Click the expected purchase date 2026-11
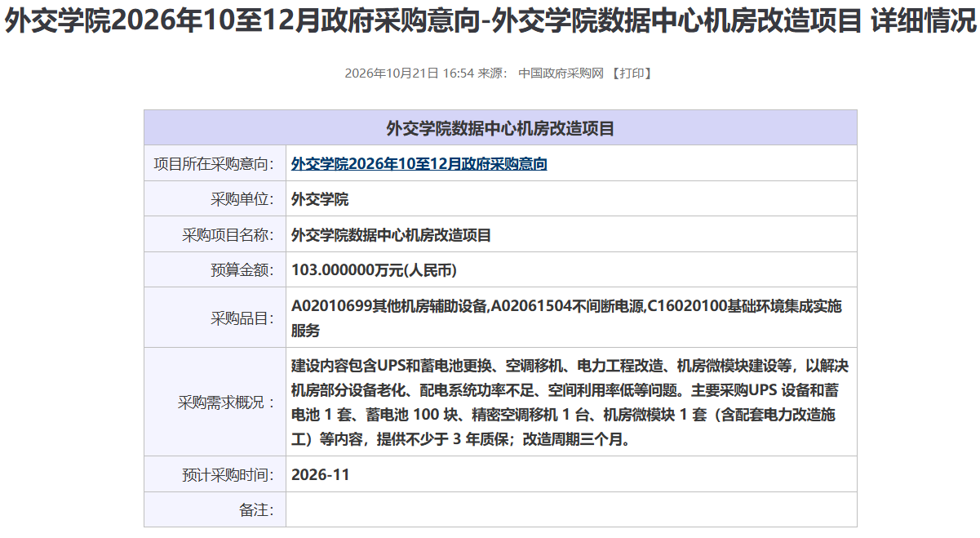Screen dimensions: 980x538 320,474
